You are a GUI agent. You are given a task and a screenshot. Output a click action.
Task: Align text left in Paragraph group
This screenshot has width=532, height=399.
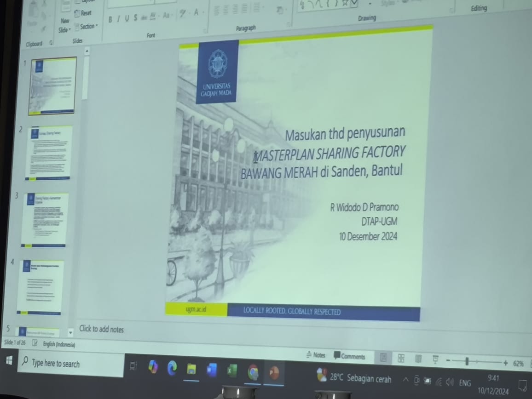[x=216, y=11]
